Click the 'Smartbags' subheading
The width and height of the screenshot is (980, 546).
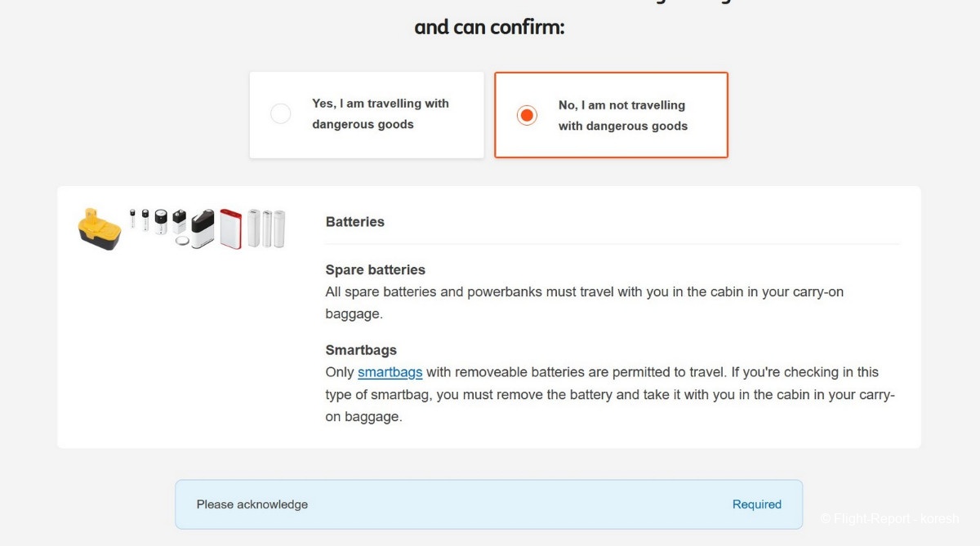point(361,350)
